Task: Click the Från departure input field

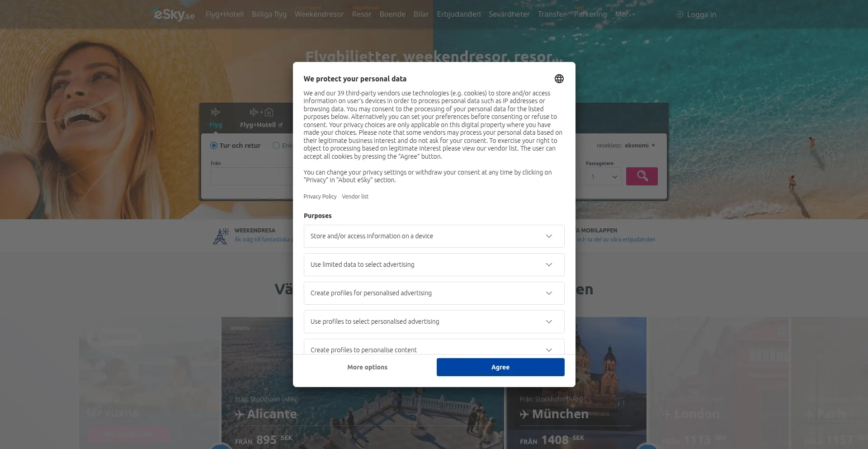Action: click(251, 177)
